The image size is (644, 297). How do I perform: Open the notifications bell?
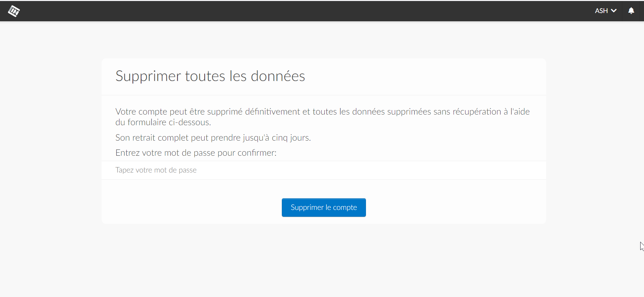click(631, 11)
